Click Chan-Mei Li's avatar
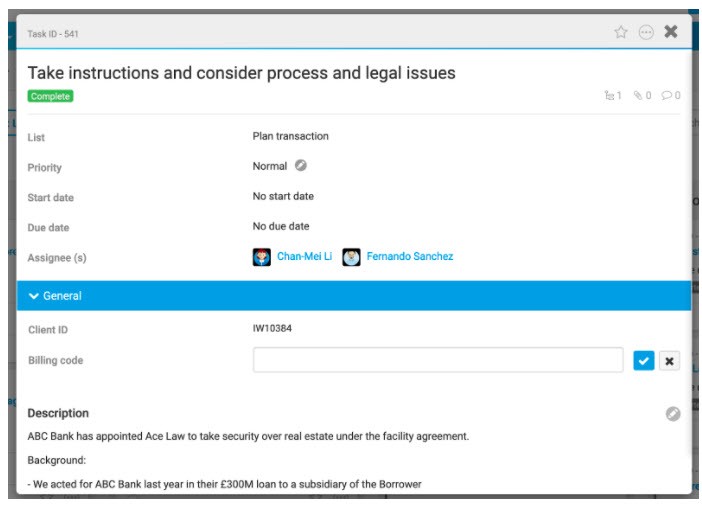Image resolution: width=702 pixels, height=508 pixels. point(262,257)
